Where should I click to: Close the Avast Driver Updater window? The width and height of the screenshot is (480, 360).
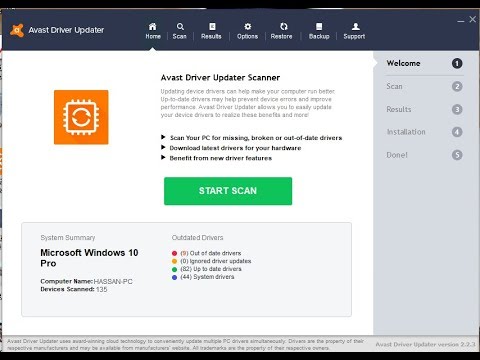point(473,20)
